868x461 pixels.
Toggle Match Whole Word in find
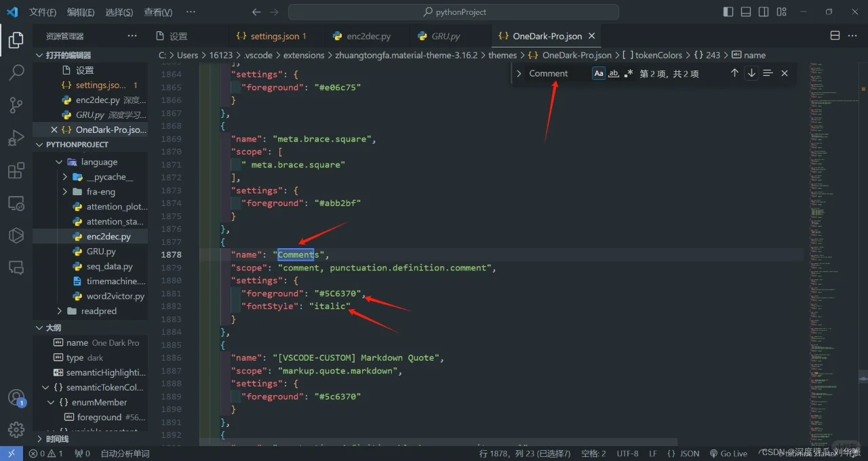614,73
